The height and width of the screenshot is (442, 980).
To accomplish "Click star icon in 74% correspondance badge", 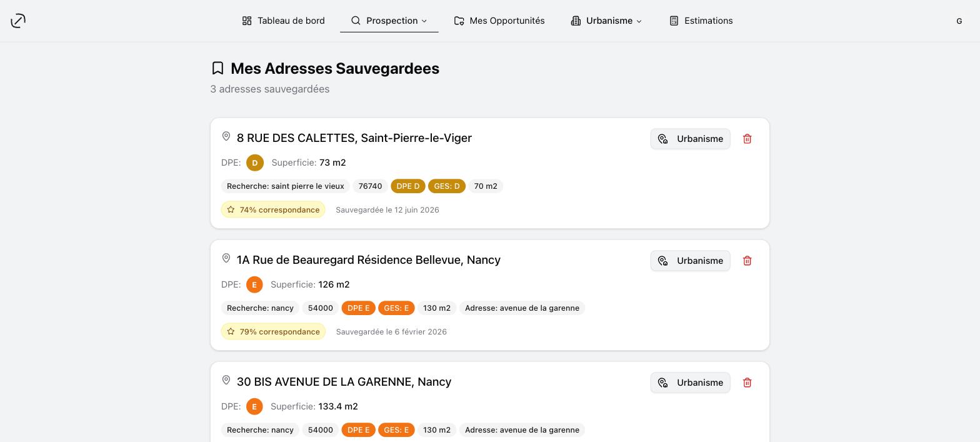I will click(x=231, y=209).
